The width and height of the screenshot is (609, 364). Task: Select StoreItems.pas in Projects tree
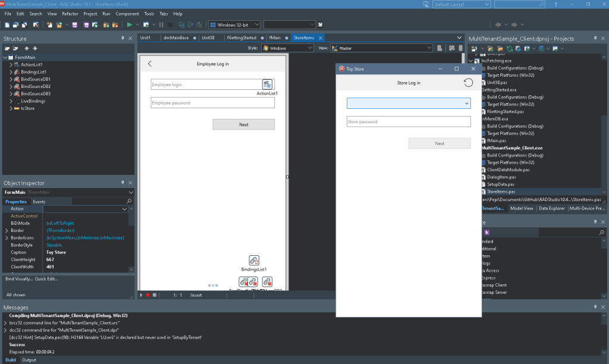(501, 192)
